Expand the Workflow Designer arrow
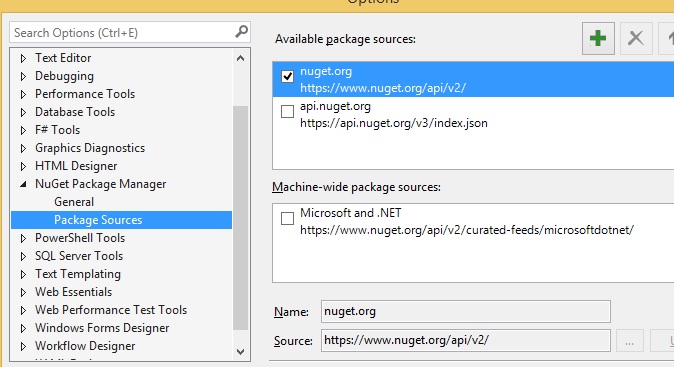Viewport: 674px width, 367px height. tap(23, 346)
